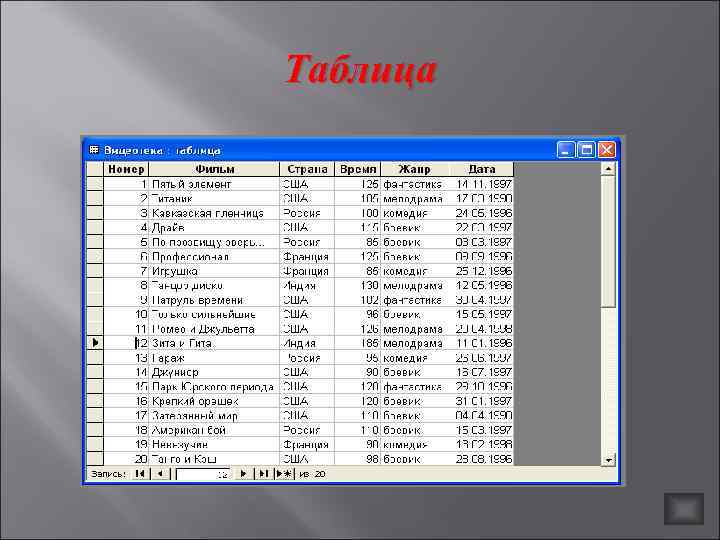
Task: Click the country cell in the Профессионал row
Action: [x=307, y=257]
